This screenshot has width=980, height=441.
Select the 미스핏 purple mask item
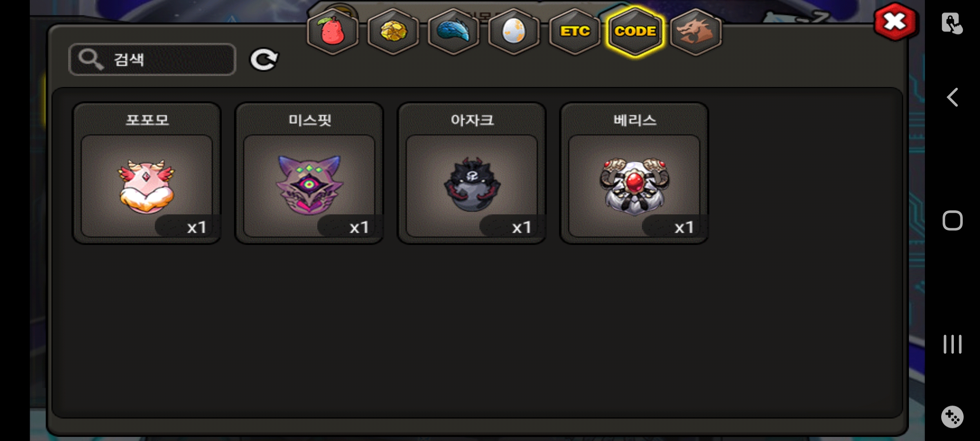pyautogui.click(x=309, y=173)
